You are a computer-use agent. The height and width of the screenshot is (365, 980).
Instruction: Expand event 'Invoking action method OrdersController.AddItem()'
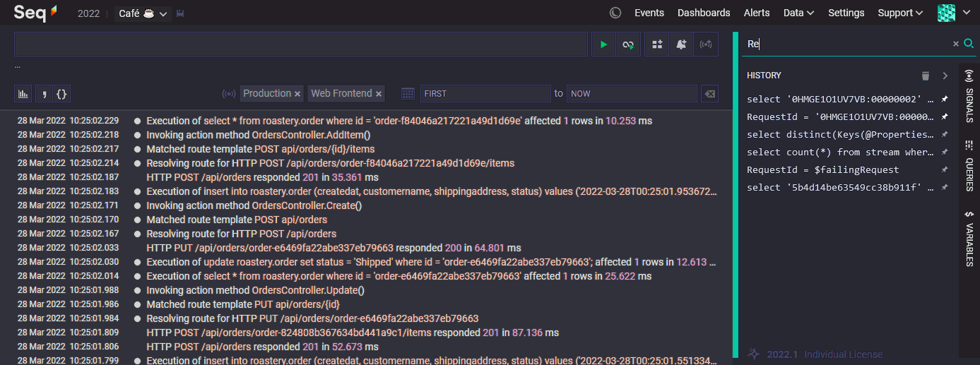point(259,135)
